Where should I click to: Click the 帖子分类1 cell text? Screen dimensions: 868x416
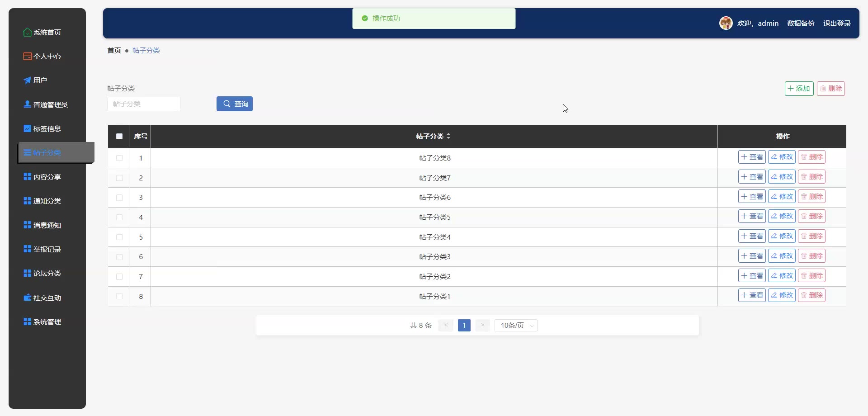pyautogui.click(x=434, y=297)
